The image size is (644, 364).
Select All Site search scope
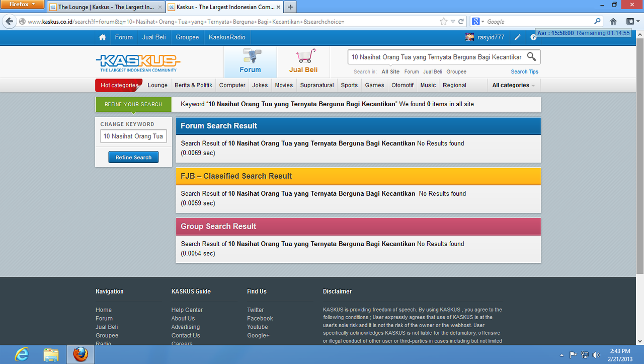coord(390,71)
